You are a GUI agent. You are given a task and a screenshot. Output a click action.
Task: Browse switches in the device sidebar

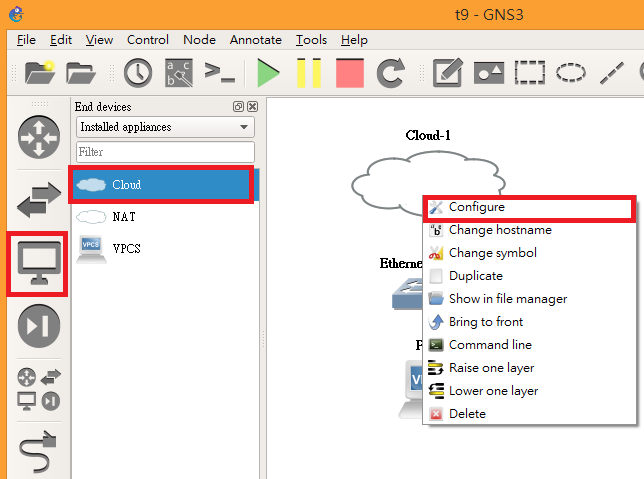click(39, 200)
